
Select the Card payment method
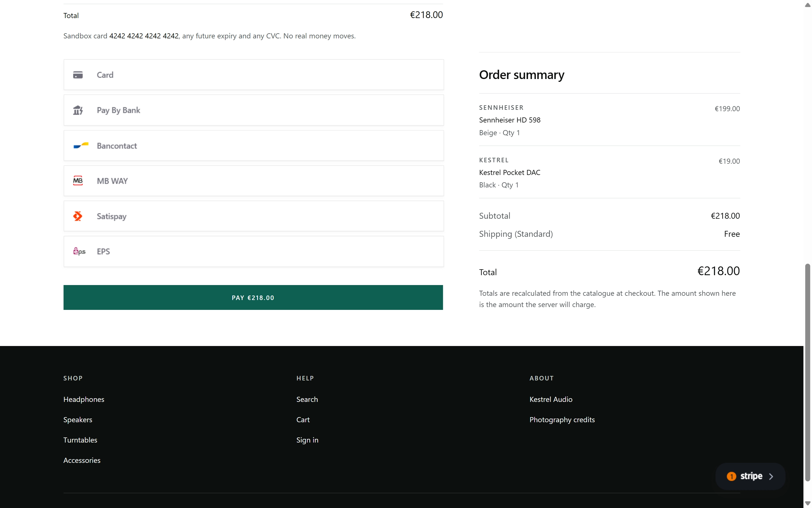254,75
